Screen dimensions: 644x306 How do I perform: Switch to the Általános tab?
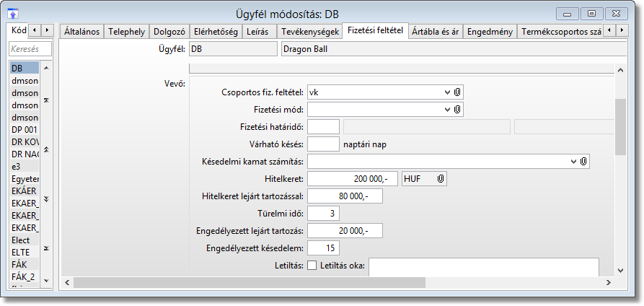(x=81, y=32)
